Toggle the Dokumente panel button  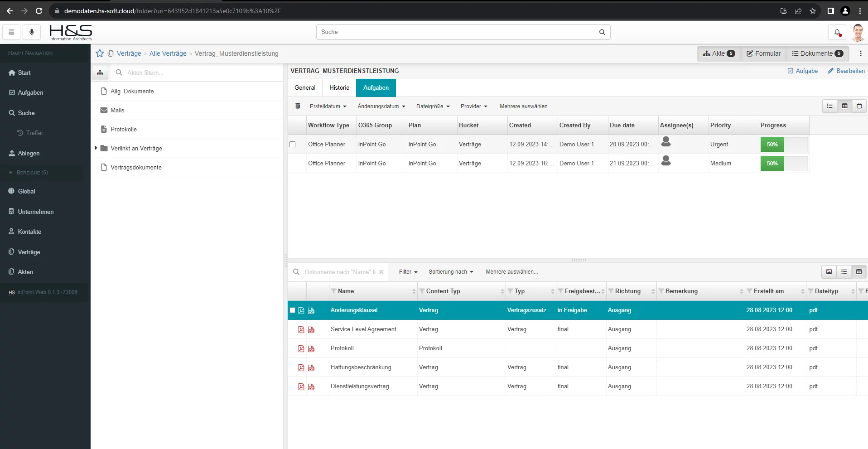point(817,53)
